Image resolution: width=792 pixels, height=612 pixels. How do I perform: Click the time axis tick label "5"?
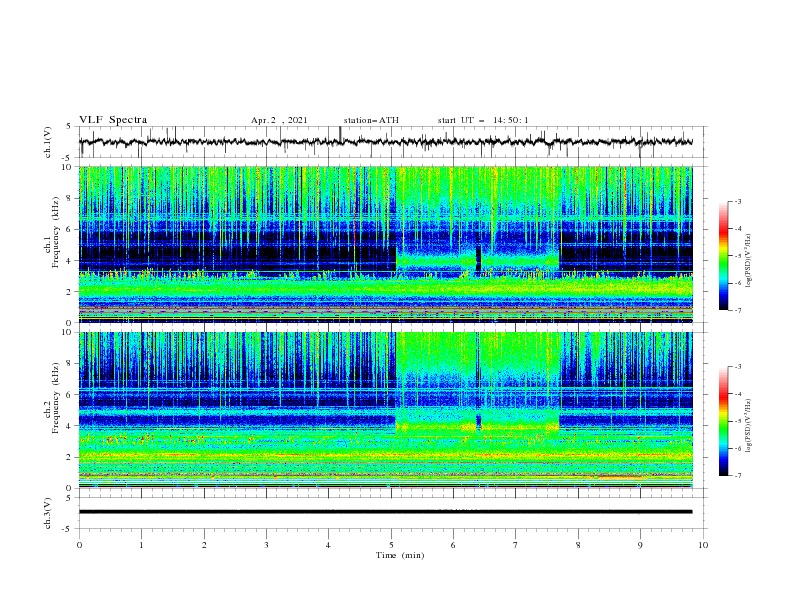pos(391,545)
